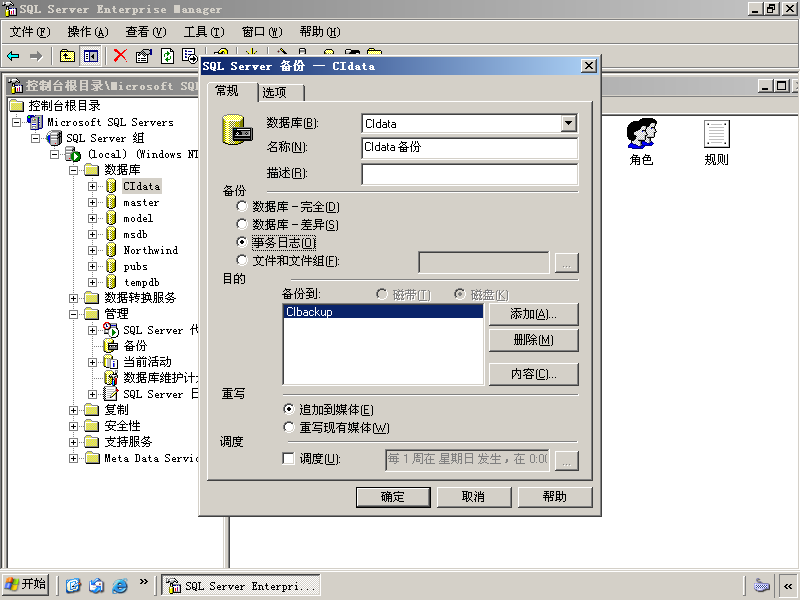Image resolution: width=800 pixels, height=600 pixels.
Task: Open the 工具 menu
Action: pos(204,32)
